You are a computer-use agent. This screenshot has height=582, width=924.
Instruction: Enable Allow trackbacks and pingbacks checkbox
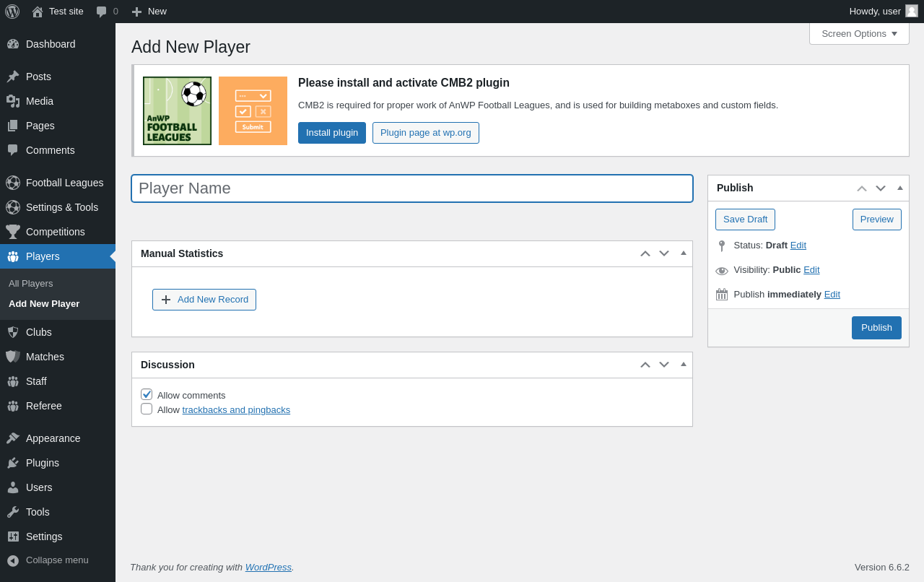(x=147, y=409)
